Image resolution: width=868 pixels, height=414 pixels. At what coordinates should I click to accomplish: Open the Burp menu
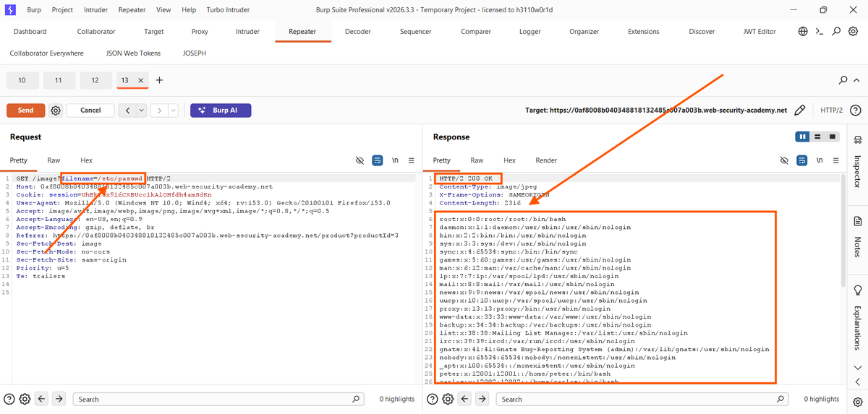34,10
